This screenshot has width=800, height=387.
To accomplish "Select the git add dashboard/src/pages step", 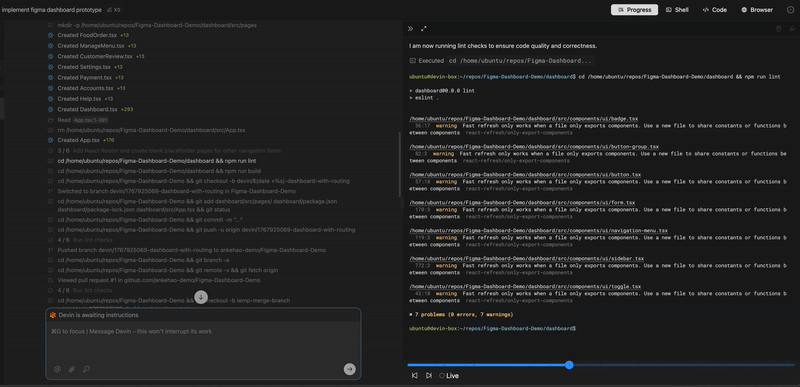I will (x=197, y=205).
